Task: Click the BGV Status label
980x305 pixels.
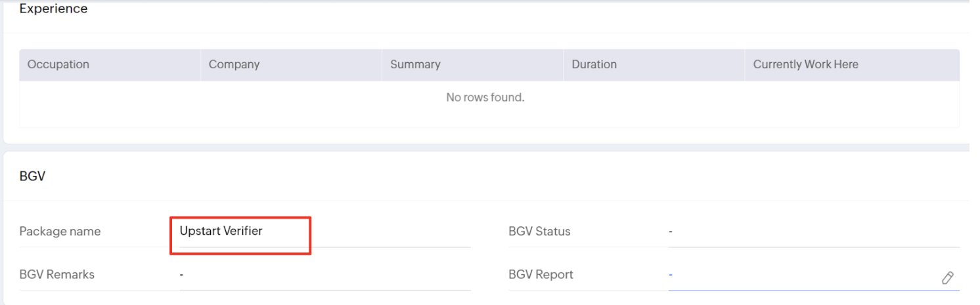Action: coord(539,232)
